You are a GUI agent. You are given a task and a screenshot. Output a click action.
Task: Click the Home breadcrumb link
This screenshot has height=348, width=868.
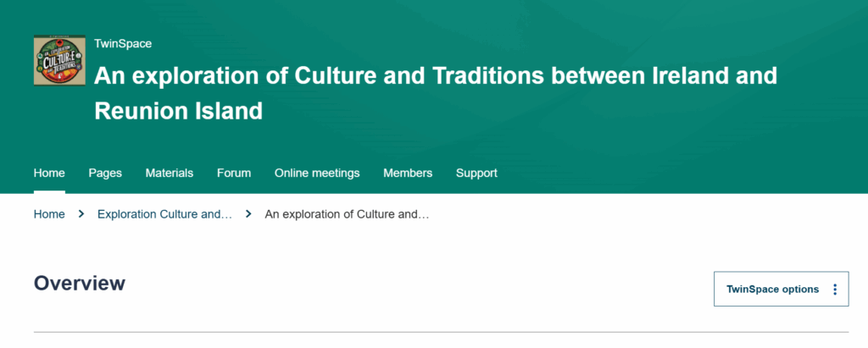click(x=49, y=214)
